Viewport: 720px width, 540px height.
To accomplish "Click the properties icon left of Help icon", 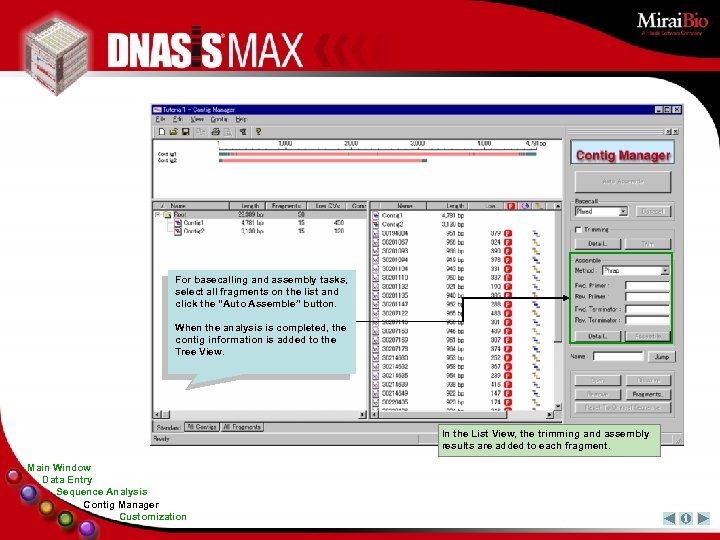I will point(243,132).
